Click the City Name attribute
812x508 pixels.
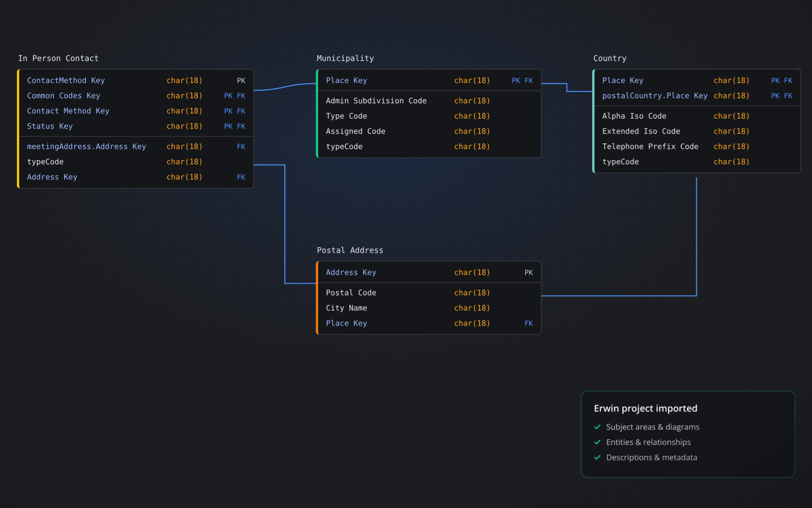(429, 308)
